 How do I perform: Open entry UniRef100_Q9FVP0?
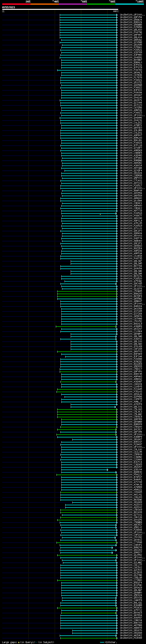pos(131,371)
